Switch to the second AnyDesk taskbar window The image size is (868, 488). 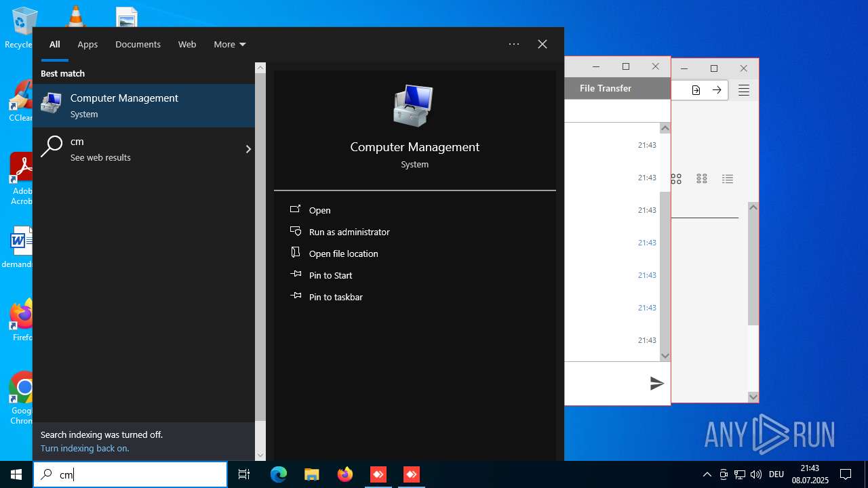pos(411,474)
